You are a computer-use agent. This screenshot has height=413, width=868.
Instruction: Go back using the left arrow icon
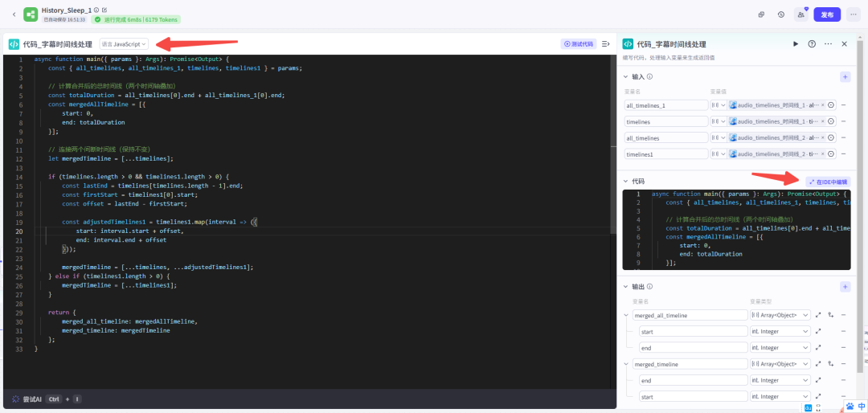(x=14, y=14)
